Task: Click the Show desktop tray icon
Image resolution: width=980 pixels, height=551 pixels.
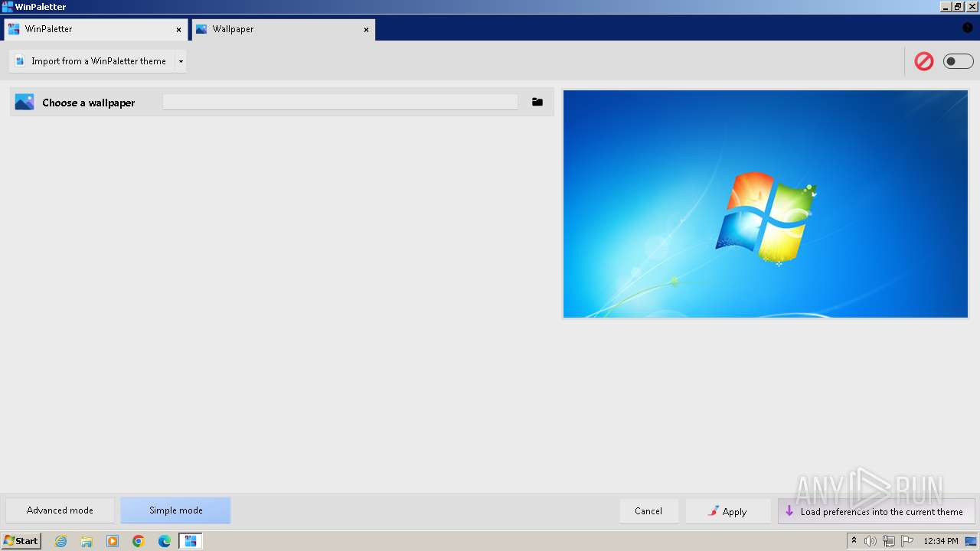Action: (971, 541)
